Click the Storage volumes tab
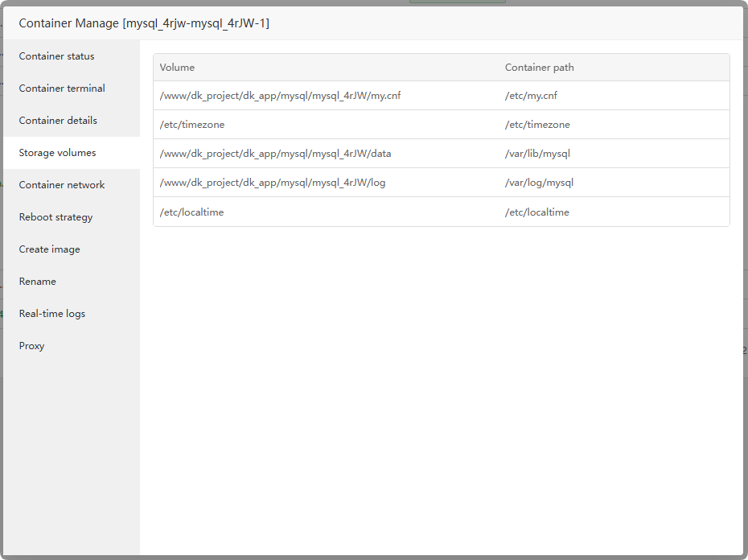Image resolution: width=748 pixels, height=560 pixels. (57, 153)
